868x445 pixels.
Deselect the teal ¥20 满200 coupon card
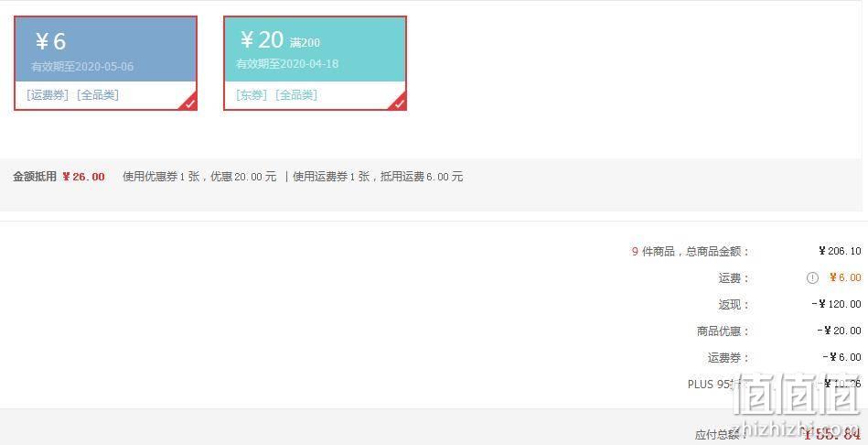pyautogui.click(x=315, y=63)
